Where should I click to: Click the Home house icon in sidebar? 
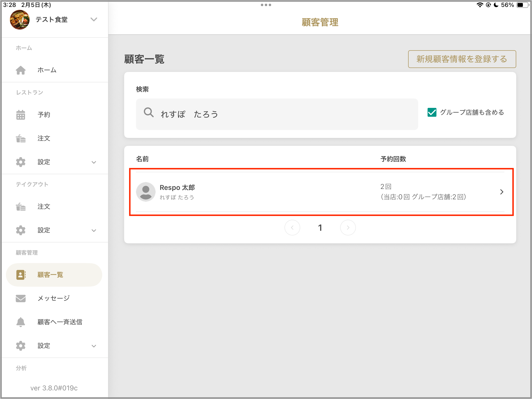pos(21,70)
